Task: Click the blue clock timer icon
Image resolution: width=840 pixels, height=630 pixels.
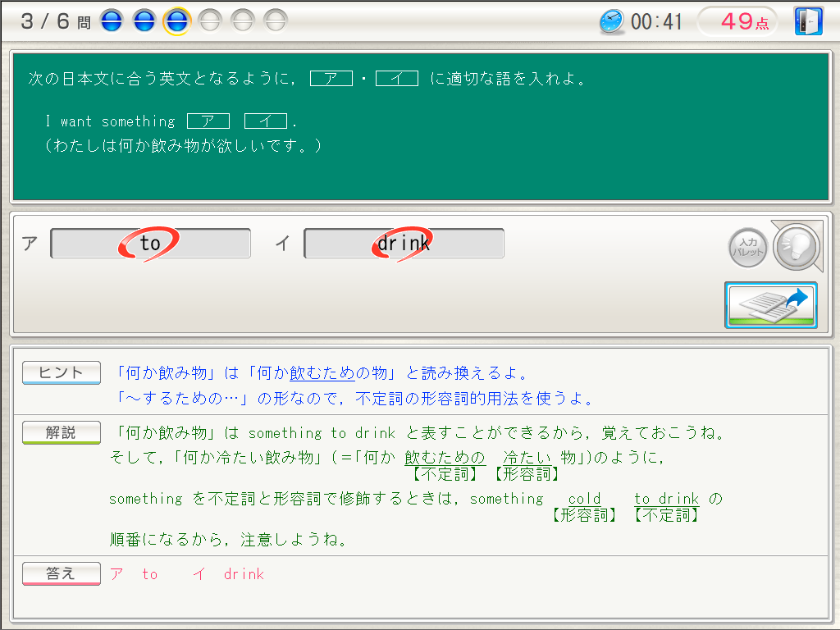Action: click(x=611, y=21)
